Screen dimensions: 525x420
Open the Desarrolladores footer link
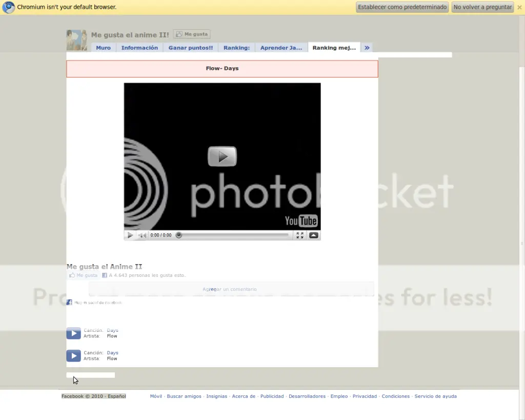tap(307, 396)
